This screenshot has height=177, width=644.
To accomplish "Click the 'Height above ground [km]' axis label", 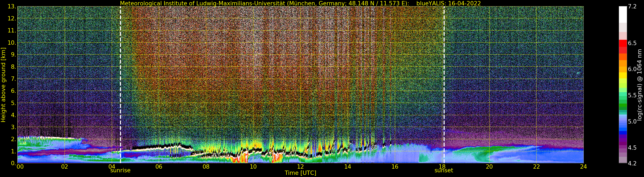I will pyautogui.click(x=3, y=85).
